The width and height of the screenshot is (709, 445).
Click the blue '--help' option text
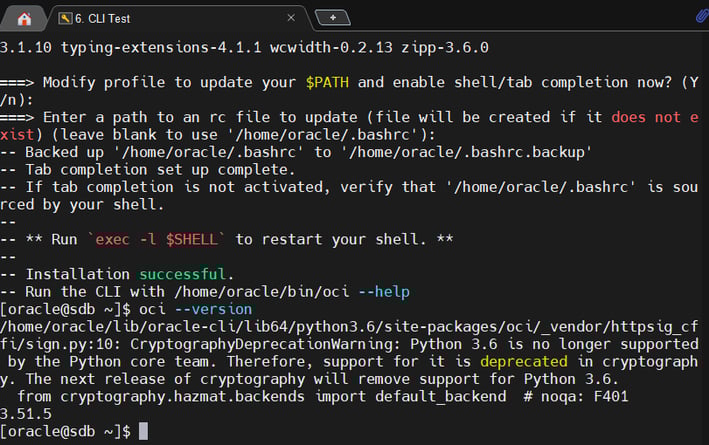(x=384, y=292)
